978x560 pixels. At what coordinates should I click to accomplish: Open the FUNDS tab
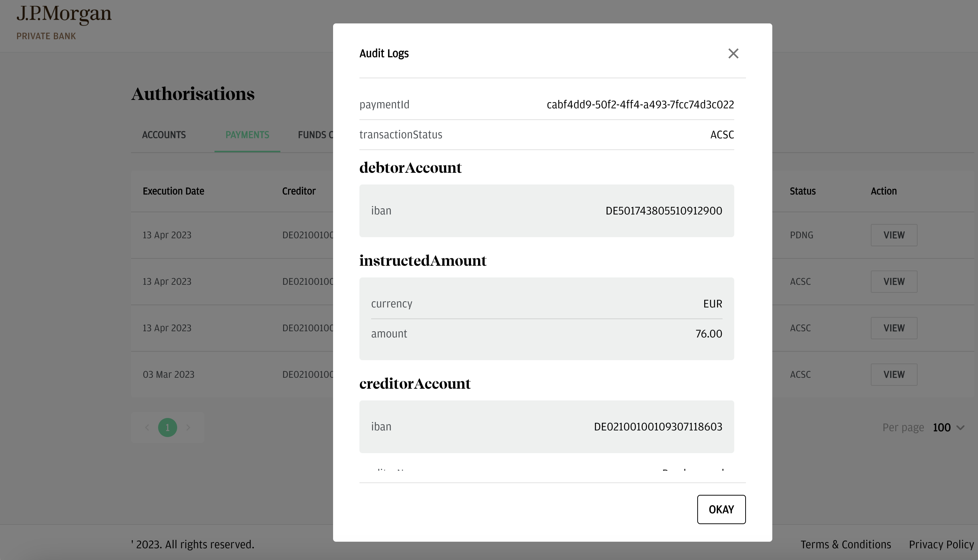point(316,135)
